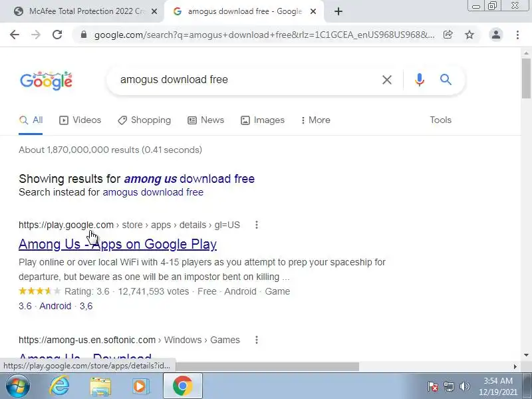This screenshot has width=532, height=399.
Task: Open Windows Explorer folder in taskbar
Action: point(100,386)
